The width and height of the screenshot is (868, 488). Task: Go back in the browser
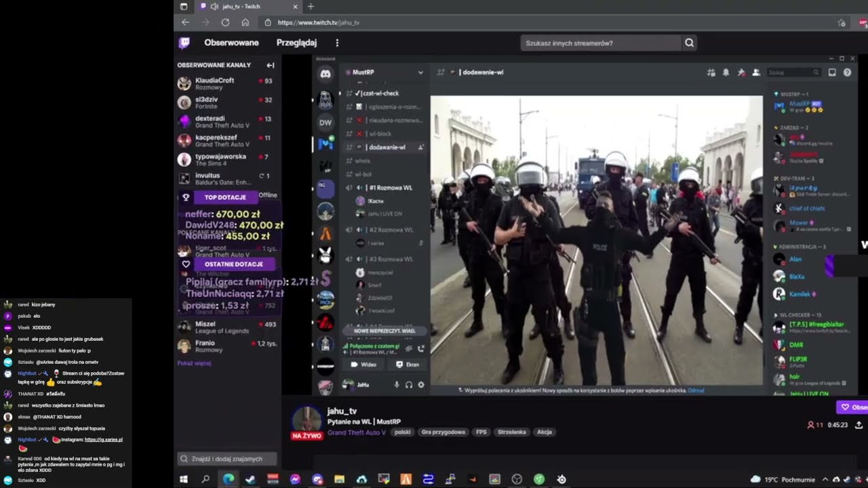[x=185, y=22]
